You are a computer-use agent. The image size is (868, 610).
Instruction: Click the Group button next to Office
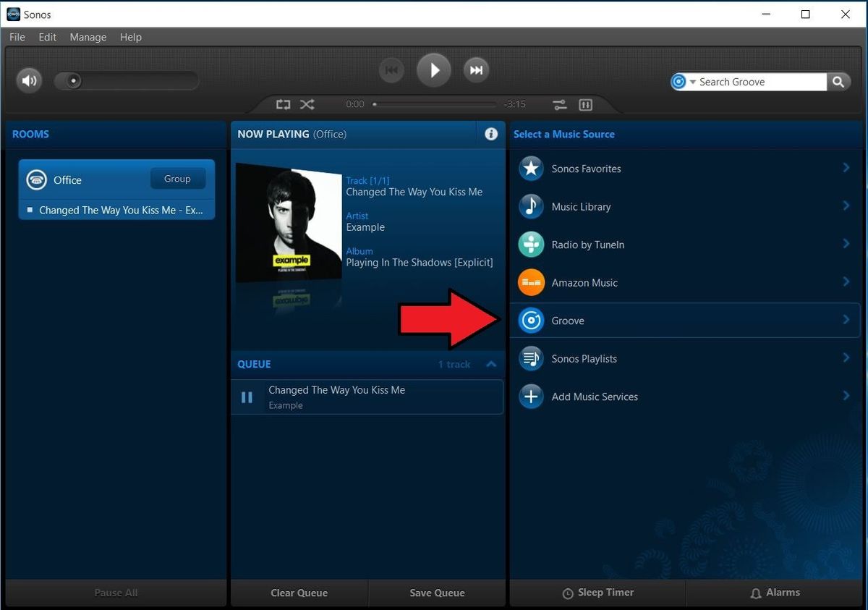tap(177, 178)
